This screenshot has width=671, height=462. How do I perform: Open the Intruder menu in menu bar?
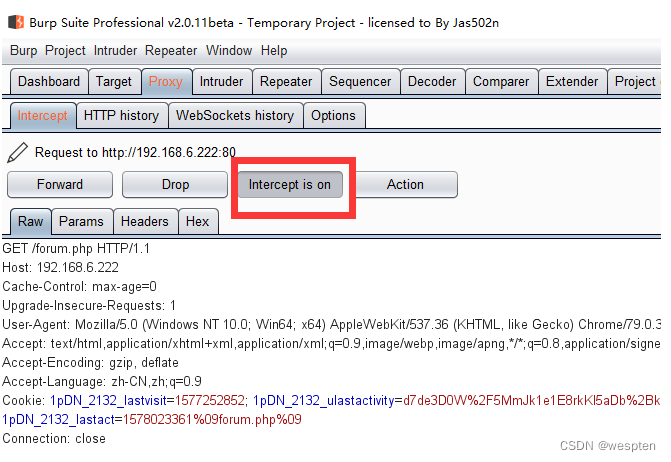click(x=115, y=50)
